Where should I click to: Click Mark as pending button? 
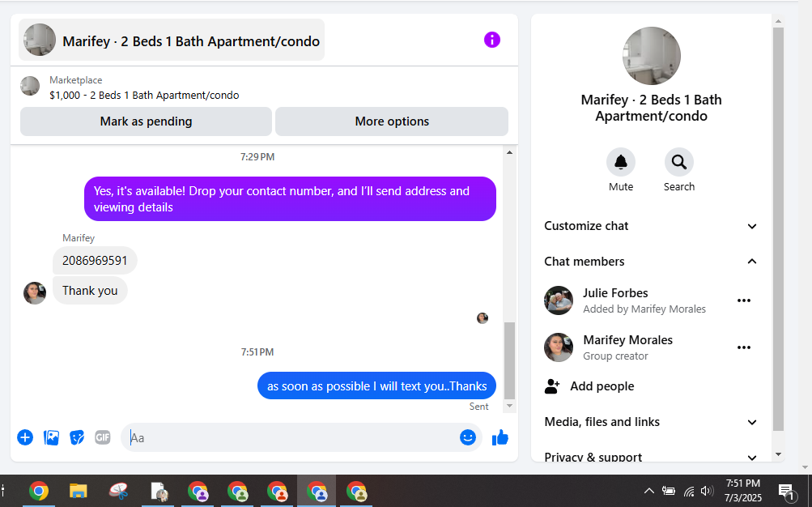coord(146,121)
